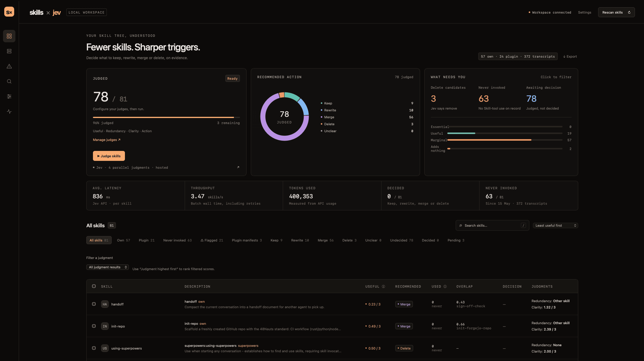
Task: Click the Merge badge in handoff row
Action: pyautogui.click(x=404, y=304)
